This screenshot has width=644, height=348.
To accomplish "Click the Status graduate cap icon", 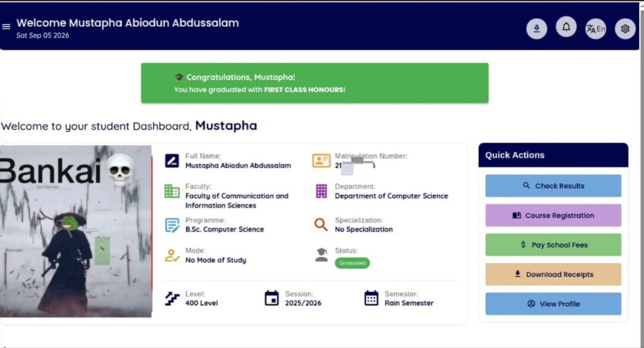I will coord(321,255).
